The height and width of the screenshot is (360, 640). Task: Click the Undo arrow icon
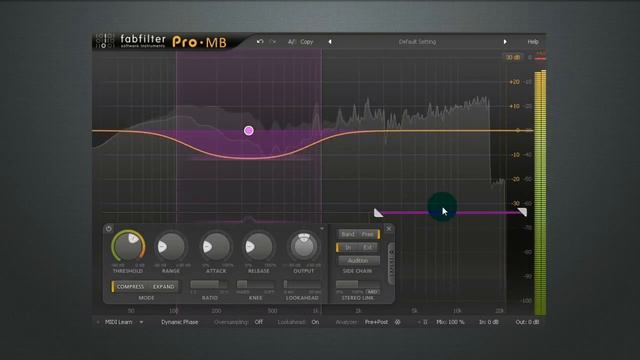coord(260,42)
